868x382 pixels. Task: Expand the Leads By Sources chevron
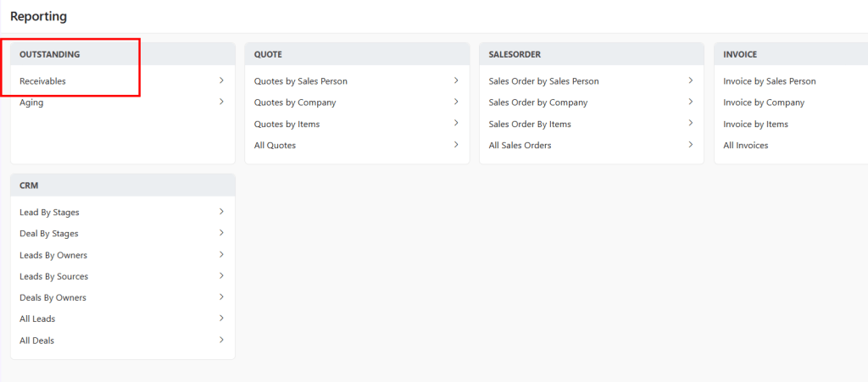pos(221,276)
